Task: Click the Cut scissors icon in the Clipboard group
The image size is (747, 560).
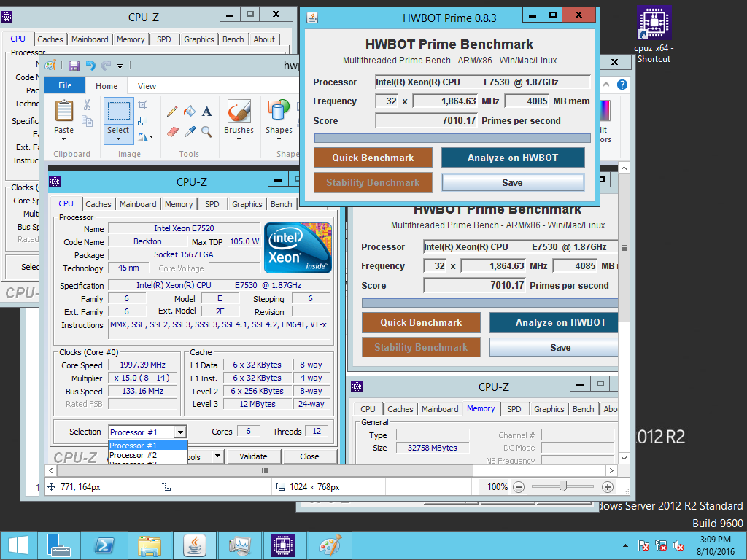Action: 88,105
